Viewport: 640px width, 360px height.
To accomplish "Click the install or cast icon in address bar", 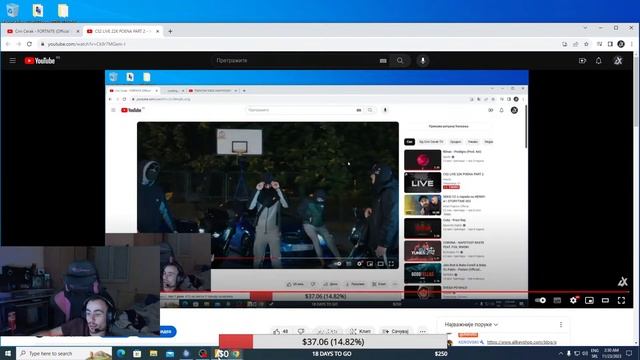I will tap(564, 44).
